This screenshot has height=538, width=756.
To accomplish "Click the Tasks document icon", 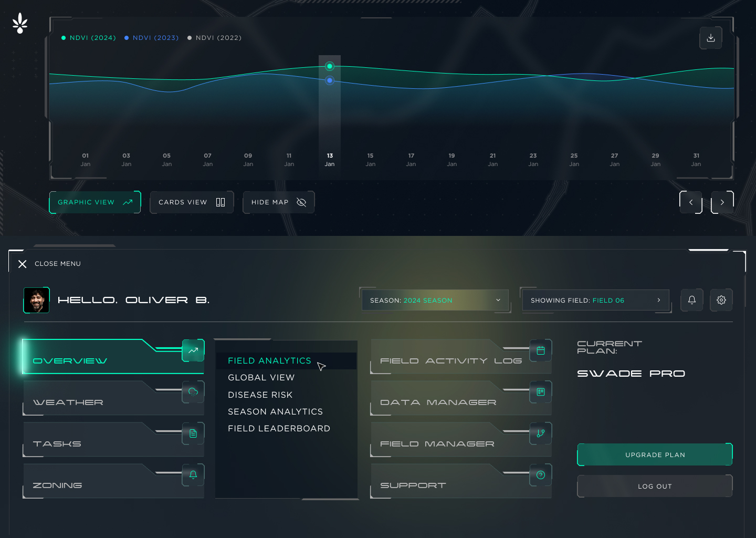I will (193, 433).
